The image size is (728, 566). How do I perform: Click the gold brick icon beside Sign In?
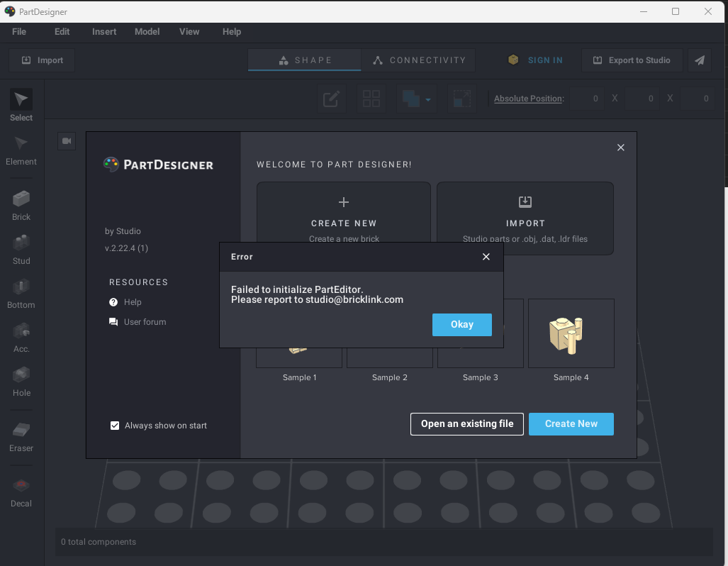[x=513, y=60]
